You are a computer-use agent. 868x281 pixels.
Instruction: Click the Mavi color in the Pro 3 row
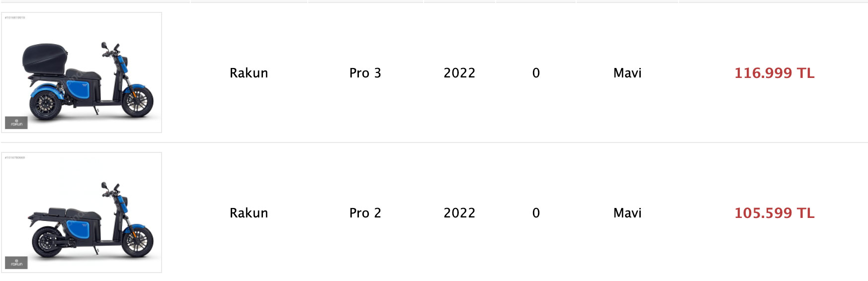pos(627,73)
